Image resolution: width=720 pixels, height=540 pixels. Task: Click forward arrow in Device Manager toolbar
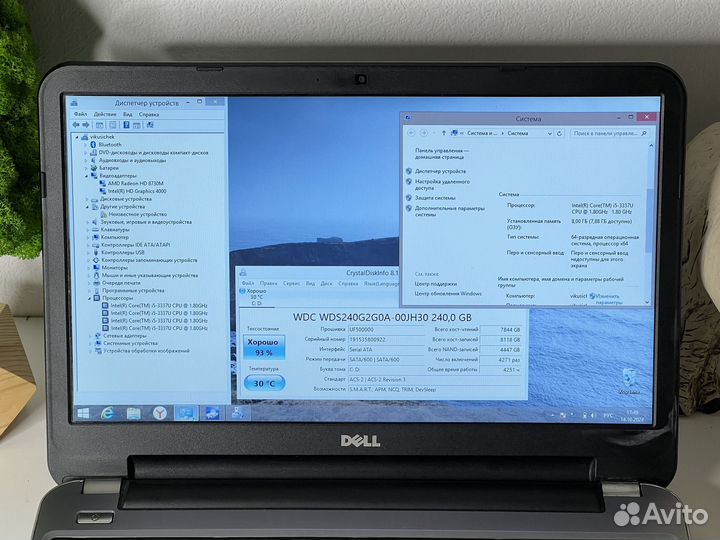click(x=85, y=124)
